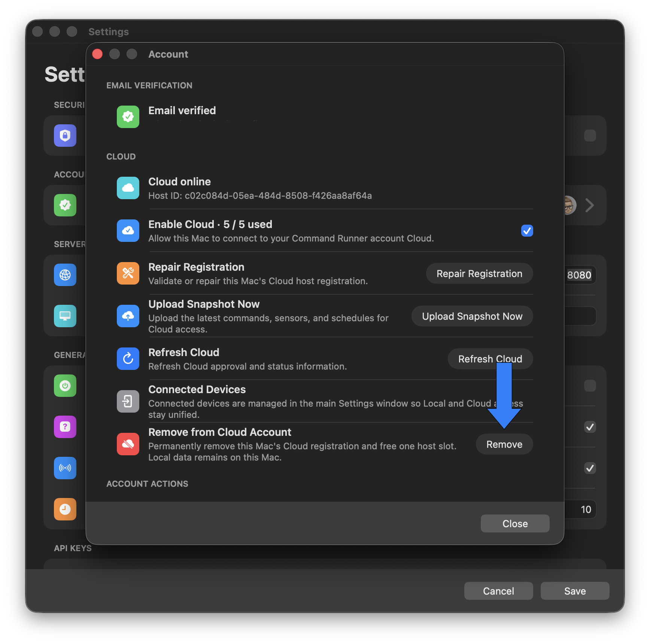The height and width of the screenshot is (644, 650).
Task: Toggle the checked box in the broadcast row
Action: 590,468
